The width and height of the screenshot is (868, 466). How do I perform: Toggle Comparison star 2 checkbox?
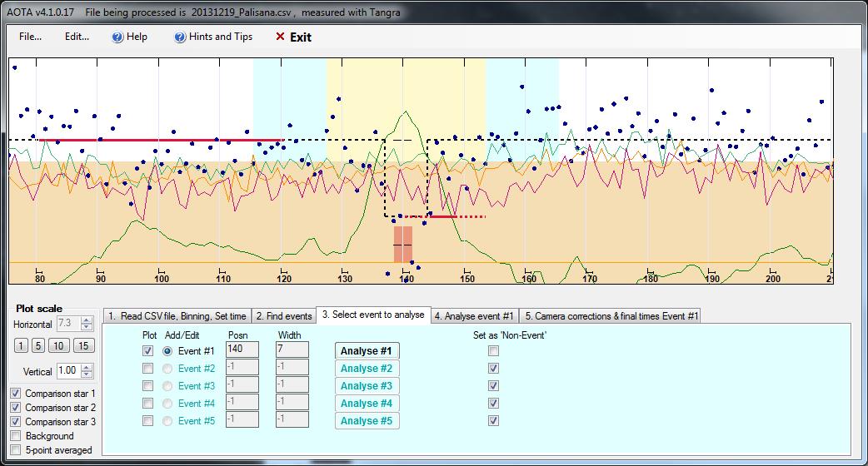pyautogui.click(x=16, y=408)
